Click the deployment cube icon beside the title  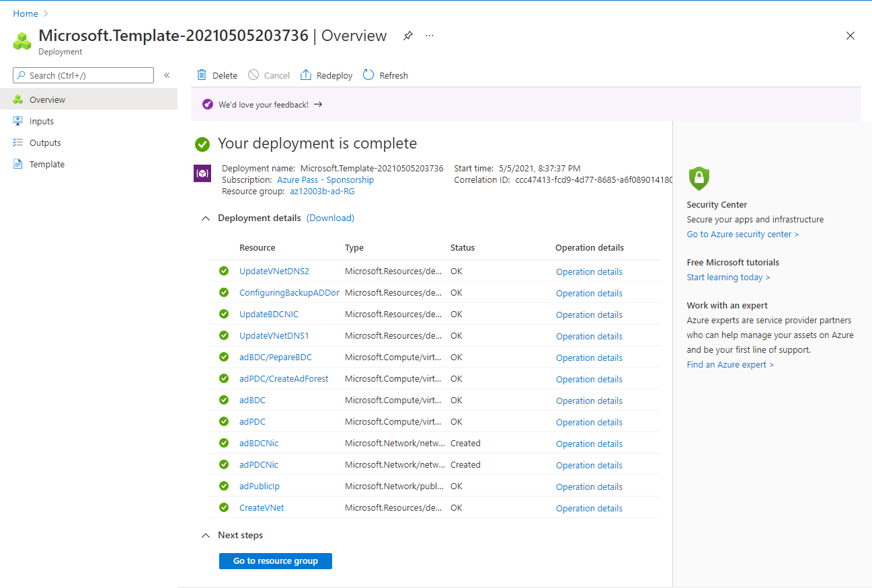coord(22,40)
